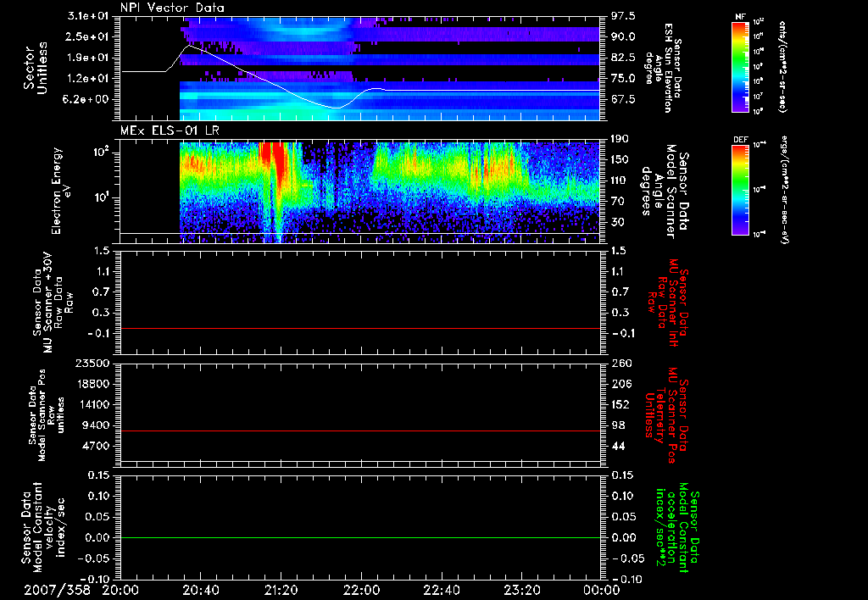Click the 'NF' label above color bar
868x600 pixels.
[x=740, y=17]
